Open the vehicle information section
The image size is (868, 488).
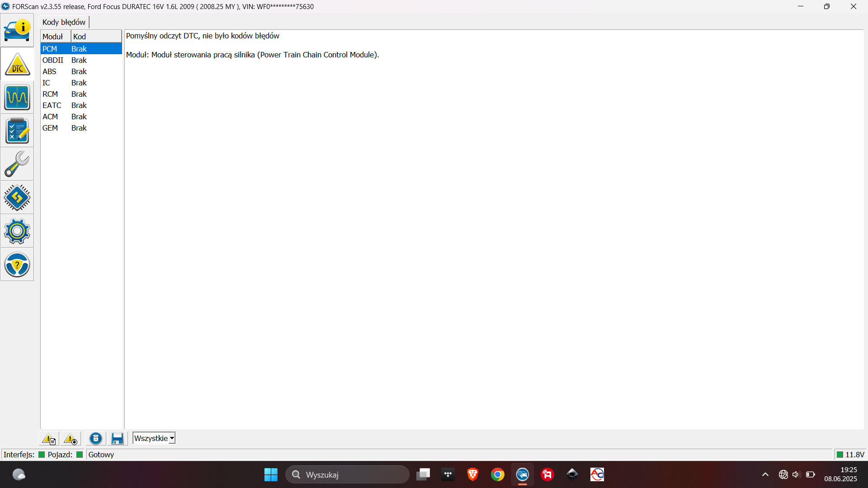click(17, 30)
